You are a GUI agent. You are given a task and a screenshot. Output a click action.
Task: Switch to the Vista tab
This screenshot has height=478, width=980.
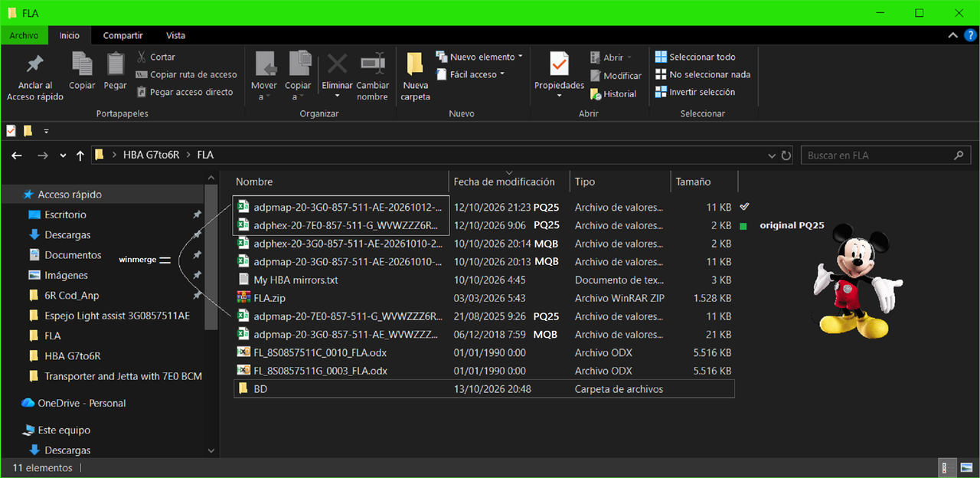[x=176, y=35]
